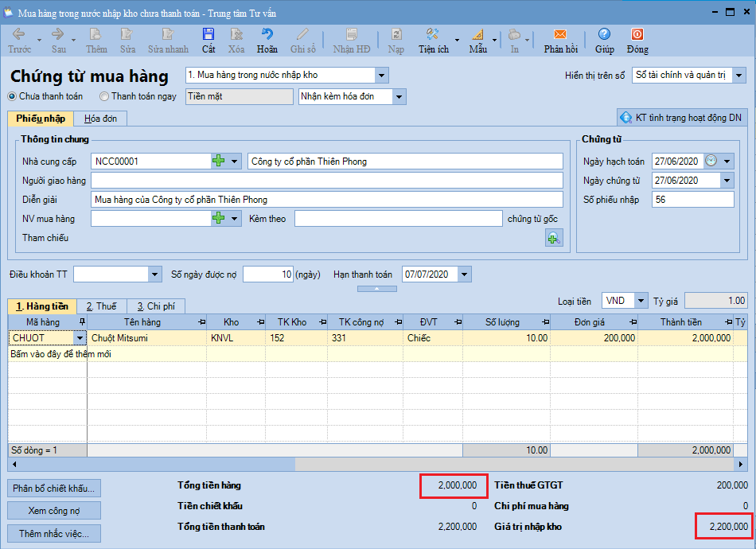
Task: Open the Ngày chứng từ date dropdown
Action: coord(727,181)
